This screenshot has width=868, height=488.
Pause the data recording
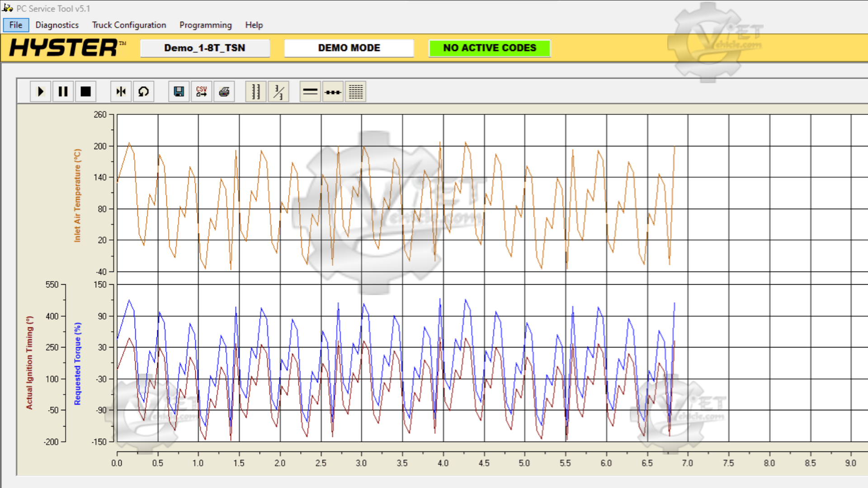point(63,92)
